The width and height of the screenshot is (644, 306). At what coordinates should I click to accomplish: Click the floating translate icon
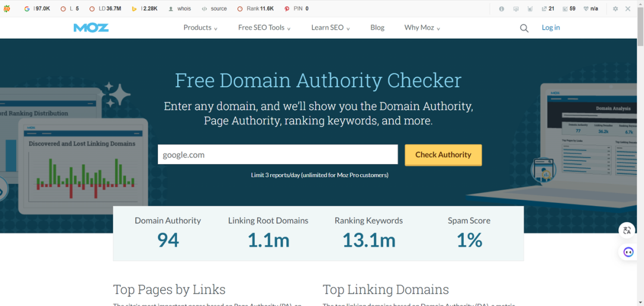(x=627, y=230)
